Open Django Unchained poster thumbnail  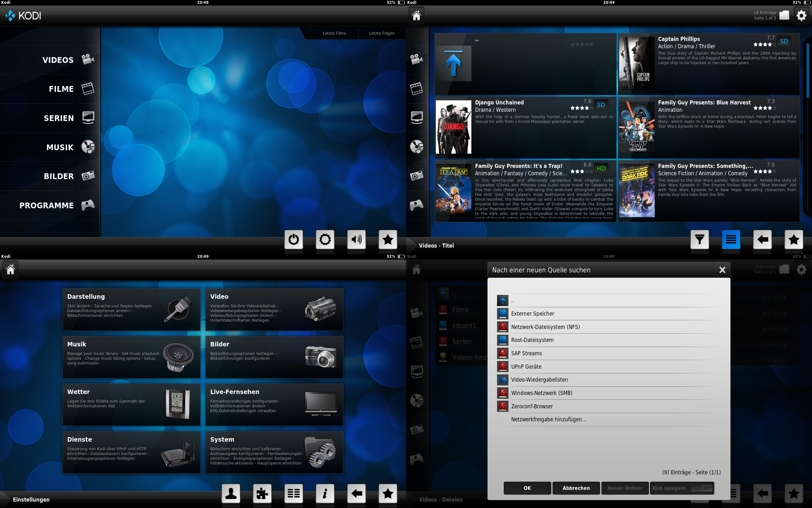pos(454,127)
